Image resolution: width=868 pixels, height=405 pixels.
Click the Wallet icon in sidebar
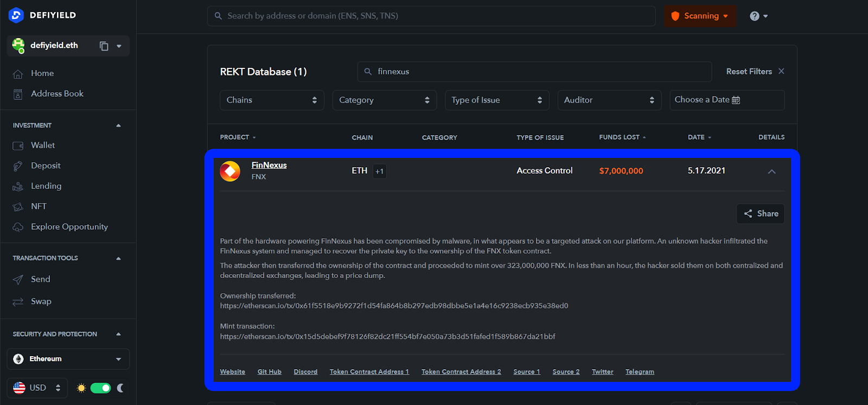point(18,145)
